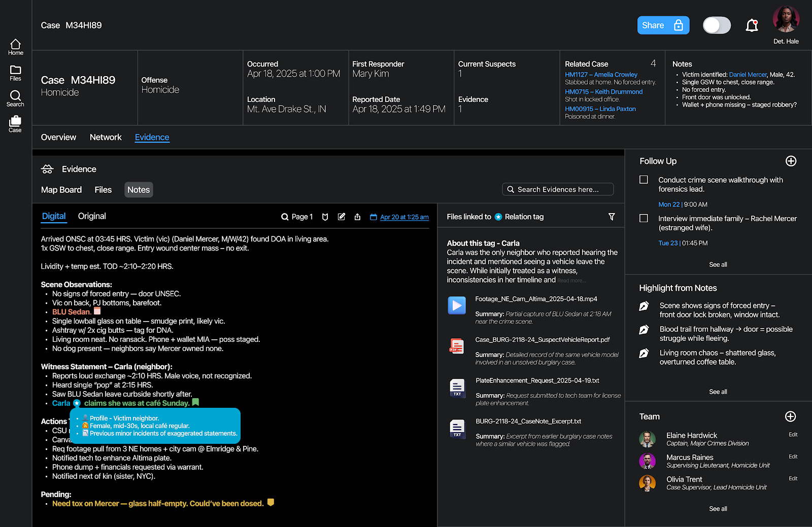The image size is (812, 527).
Task: Click the Carla tag link in notes
Action: coord(61,403)
